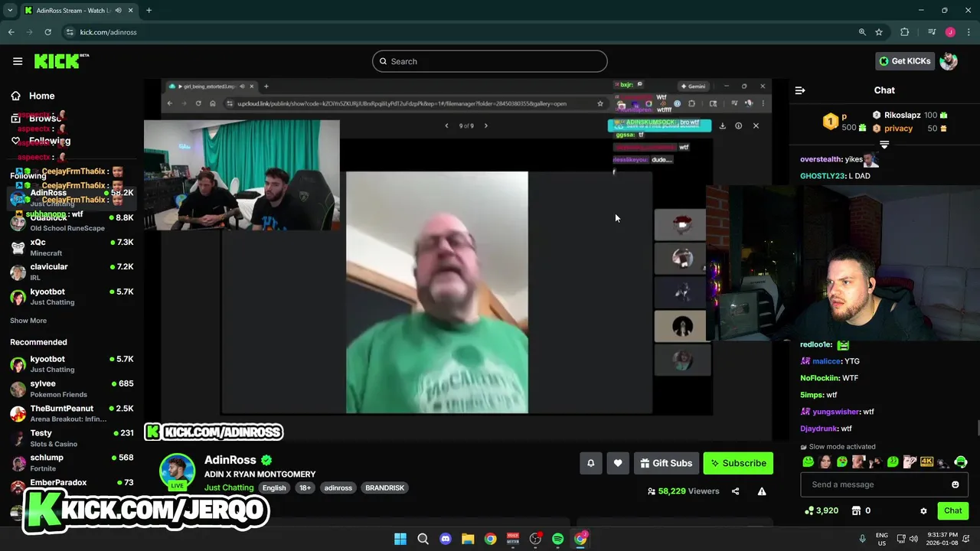Toggle follow with the heart button
This screenshot has width=980, height=551.
pos(618,463)
